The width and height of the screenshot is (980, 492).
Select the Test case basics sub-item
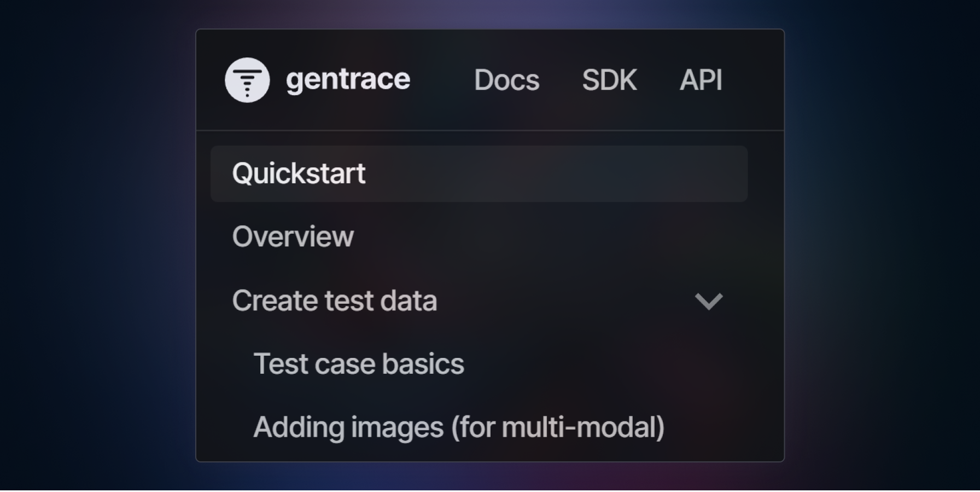pos(359,364)
